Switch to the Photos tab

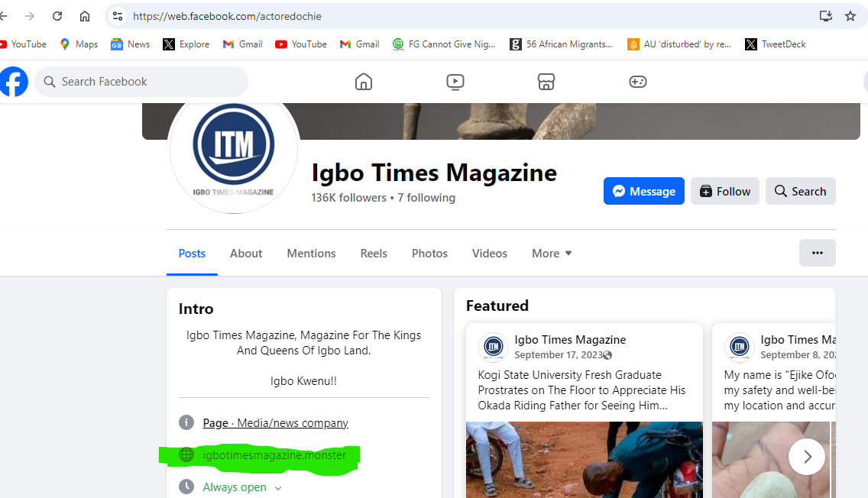[x=429, y=254]
